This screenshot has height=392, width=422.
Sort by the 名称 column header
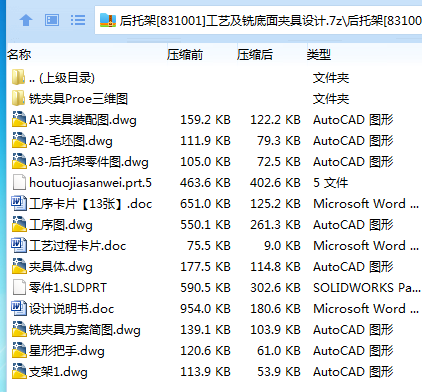point(19,54)
